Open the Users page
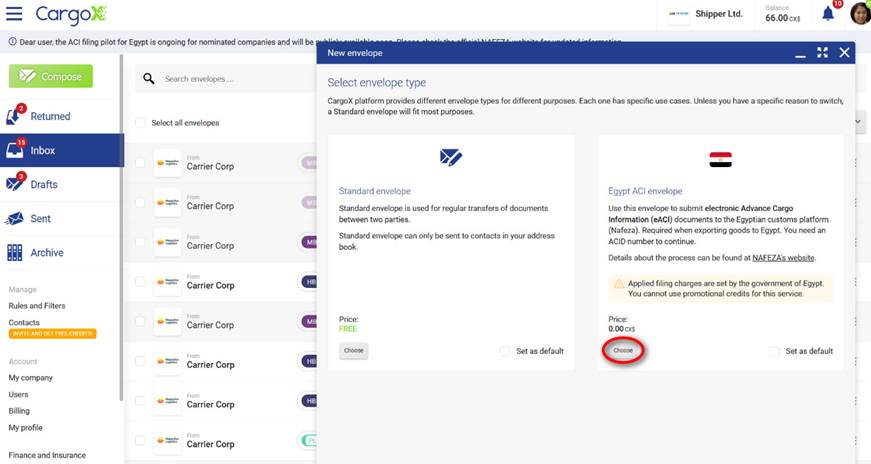Image resolution: width=871 pixels, height=464 pixels. point(18,394)
